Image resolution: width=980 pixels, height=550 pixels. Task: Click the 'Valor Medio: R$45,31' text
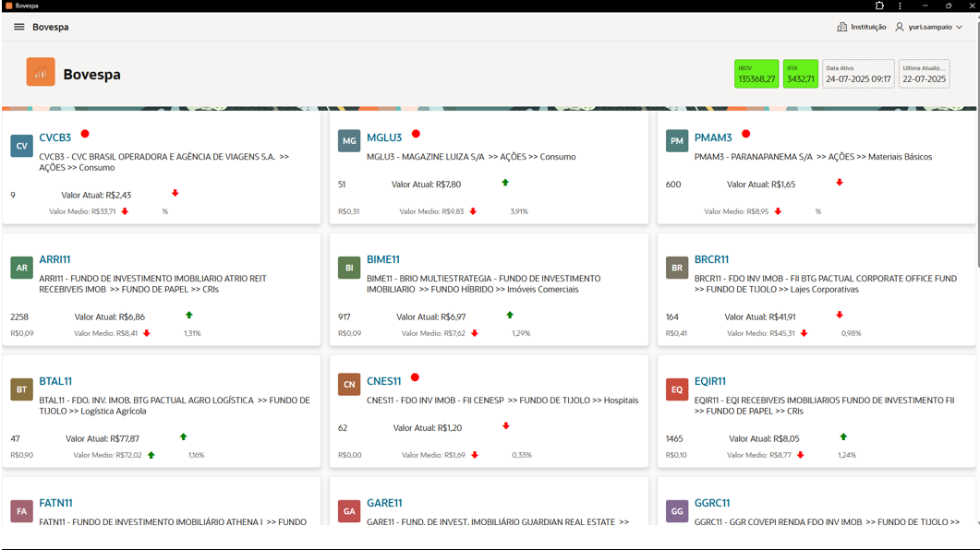(760, 333)
